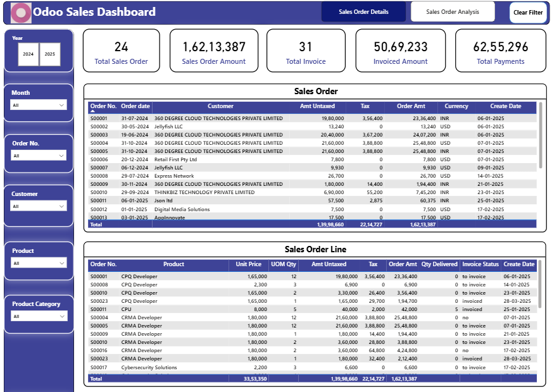Click customer Digital Media Solutions

point(182,209)
